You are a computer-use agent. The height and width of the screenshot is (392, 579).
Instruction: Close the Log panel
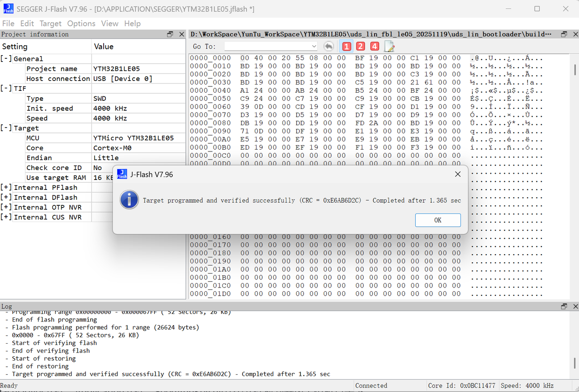(574, 307)
